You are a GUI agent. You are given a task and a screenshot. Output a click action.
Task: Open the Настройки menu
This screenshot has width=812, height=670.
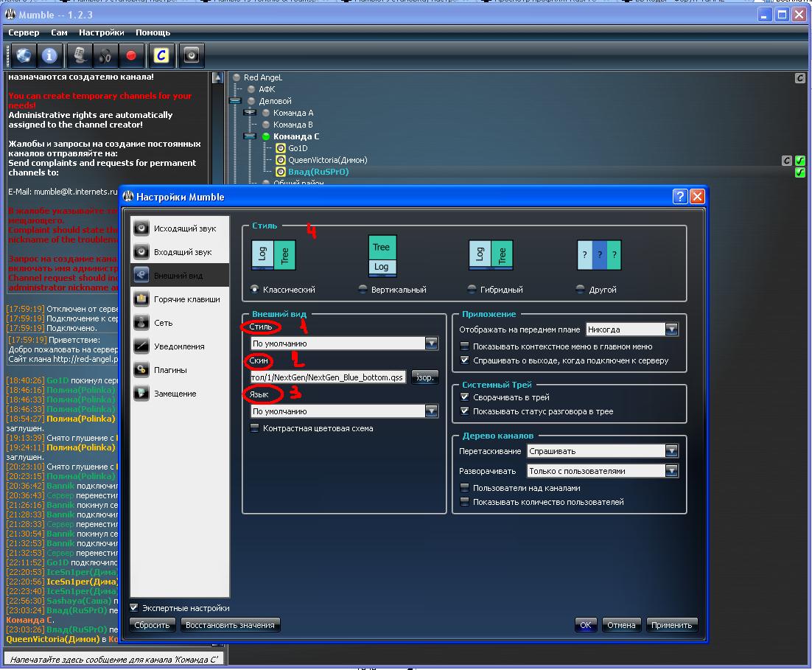102,32
